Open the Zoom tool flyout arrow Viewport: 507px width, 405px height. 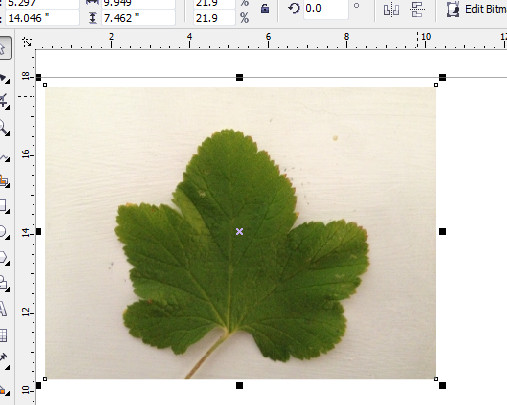tap(8, 134)
